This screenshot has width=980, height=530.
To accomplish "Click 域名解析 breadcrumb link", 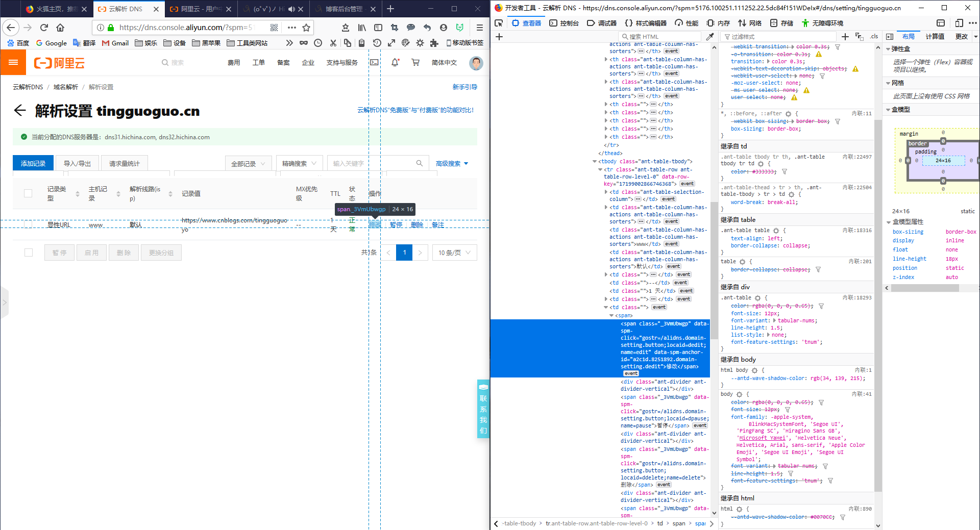I will click(x=66, y=87).
